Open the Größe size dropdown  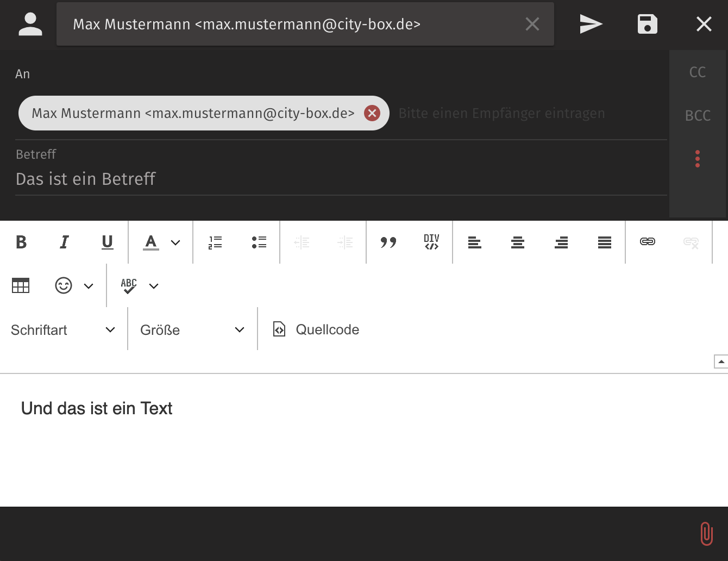tap(192, 330)
